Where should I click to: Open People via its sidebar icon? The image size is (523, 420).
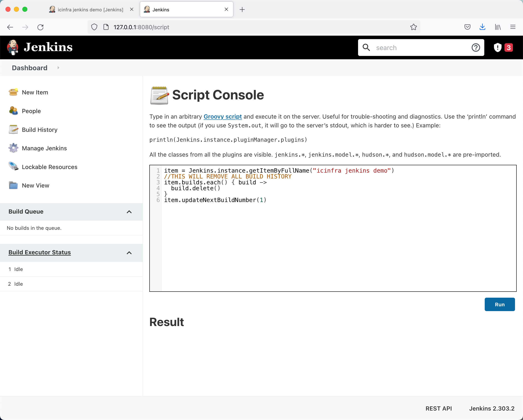(x=13, y=111)
